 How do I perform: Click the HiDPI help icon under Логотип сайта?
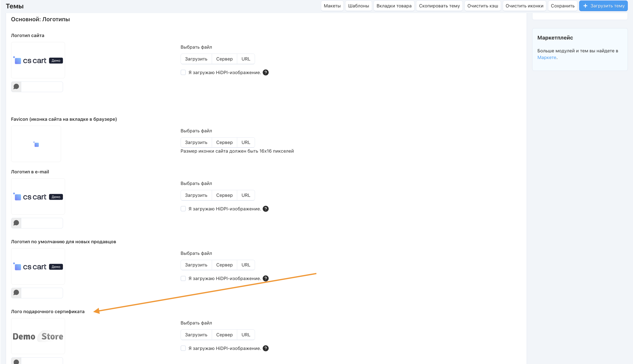[266, 73]
